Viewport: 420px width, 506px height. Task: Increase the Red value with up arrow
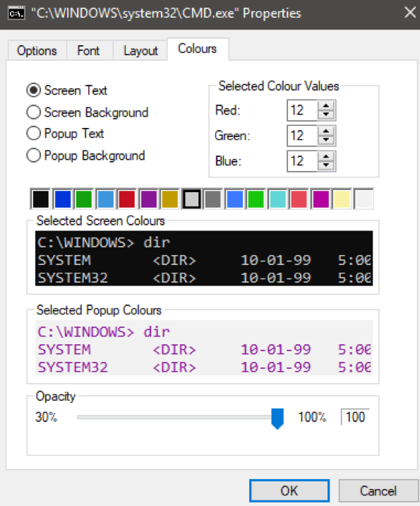click(326, 106)
